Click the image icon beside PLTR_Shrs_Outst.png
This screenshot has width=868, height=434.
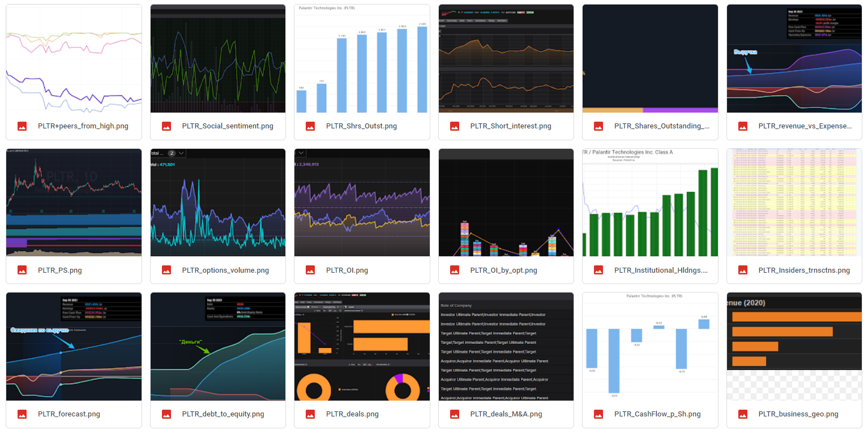(310, 126)
